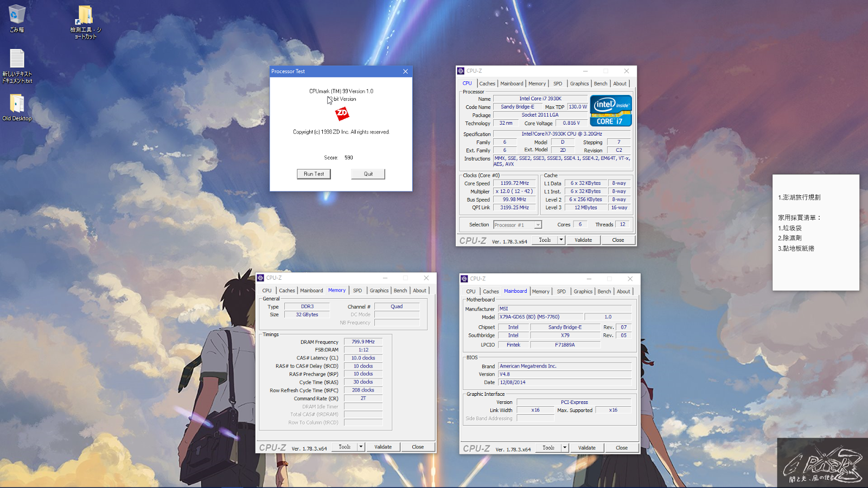The width and height of the screenshot is (868, 488).
Task: Quit the Processor Test dialog
Action: tap(368, 174)
